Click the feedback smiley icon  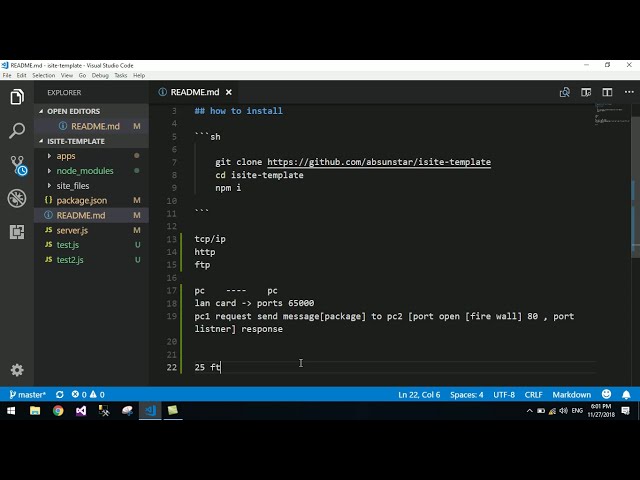coord(607,394)
